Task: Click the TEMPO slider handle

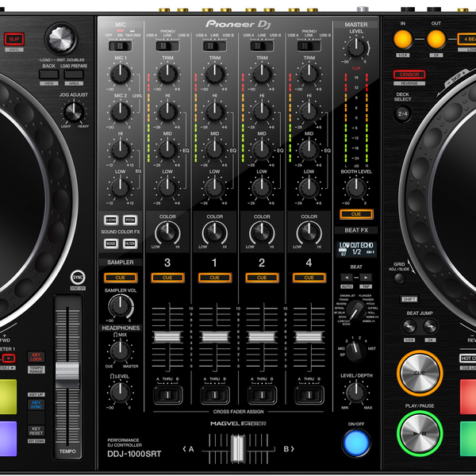Action: click(67, 374)
